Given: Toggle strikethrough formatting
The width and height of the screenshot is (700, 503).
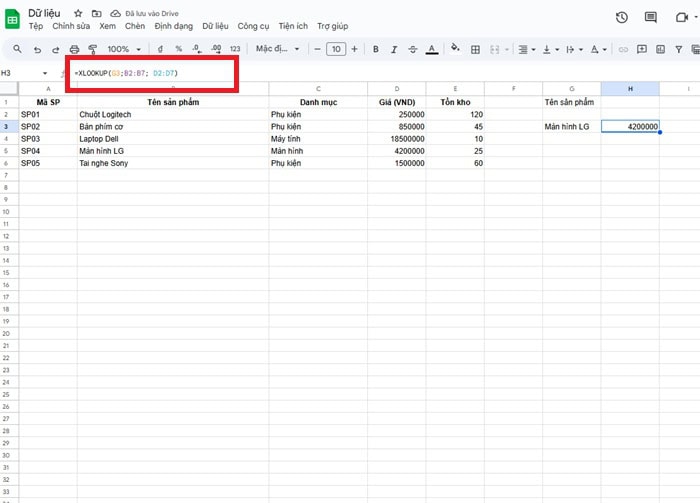Looking at the screenshot, I should tap(413, 50).
